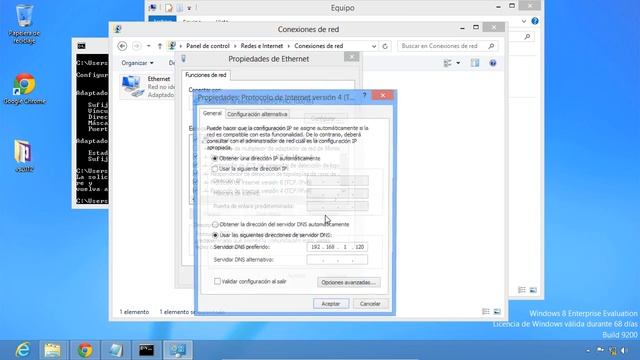Click the search icon in the Equipo window

click(x=527, y=36)
